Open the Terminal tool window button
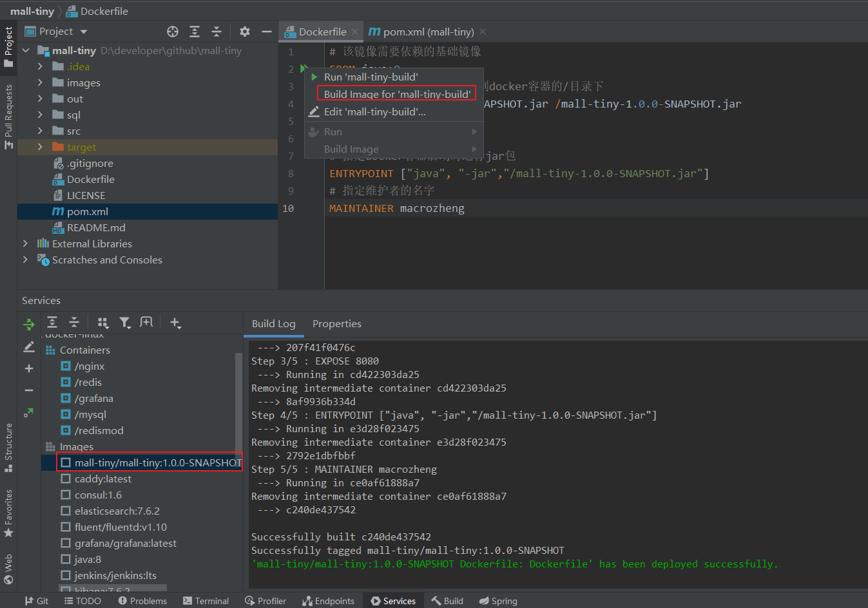Image resolution: width=868 pixels, height=608 pixels. tap(206, 600)
